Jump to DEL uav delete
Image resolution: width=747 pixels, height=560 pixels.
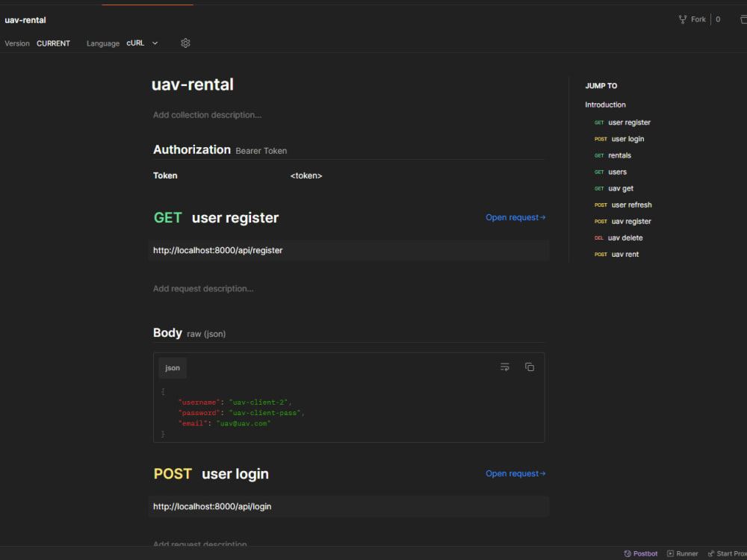[x=619, y=237]
